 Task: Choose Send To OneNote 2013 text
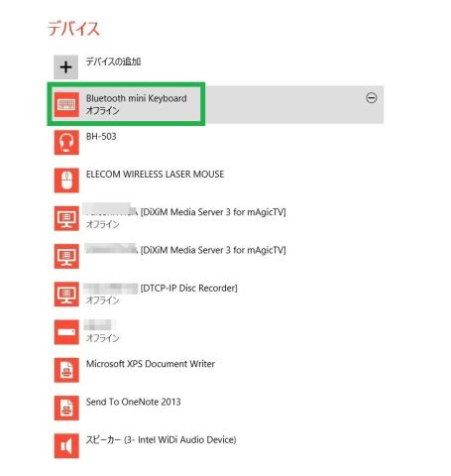click(133, 402)
